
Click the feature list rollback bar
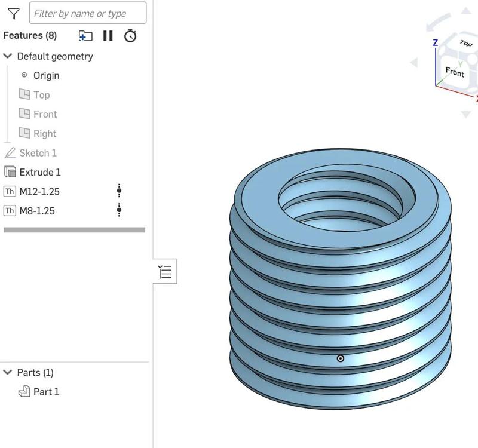[x=74, y=230]
